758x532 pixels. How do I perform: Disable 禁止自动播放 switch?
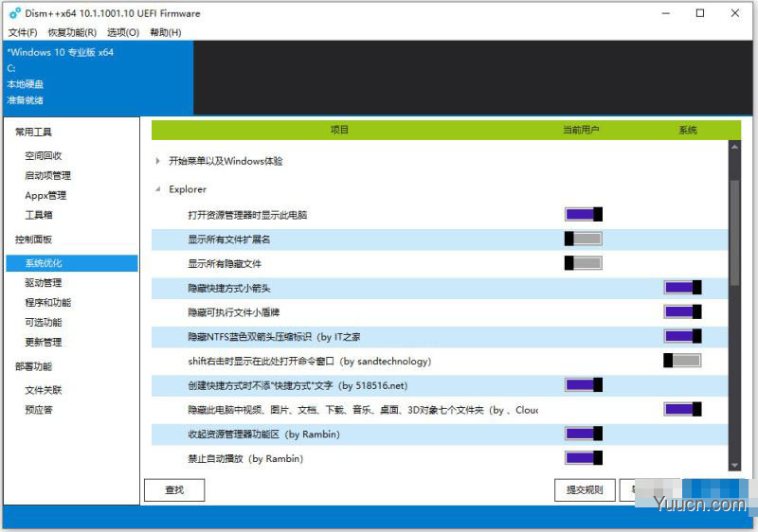tap(584, 458)
